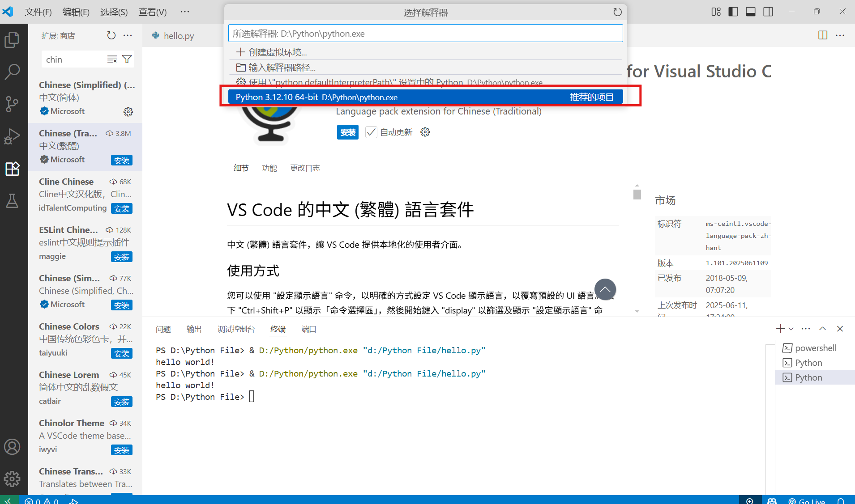This screenshot has height=504, width=855.
Task: Open the notifications bell in status bar
Action: click(x=841, y=500)
